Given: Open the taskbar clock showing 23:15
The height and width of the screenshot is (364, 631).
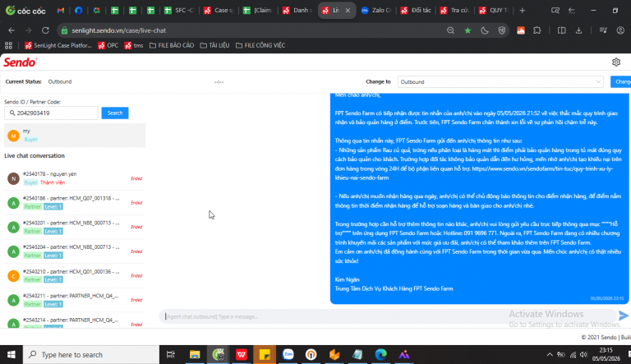Looking at the screenshot, I should pos(606,354).
